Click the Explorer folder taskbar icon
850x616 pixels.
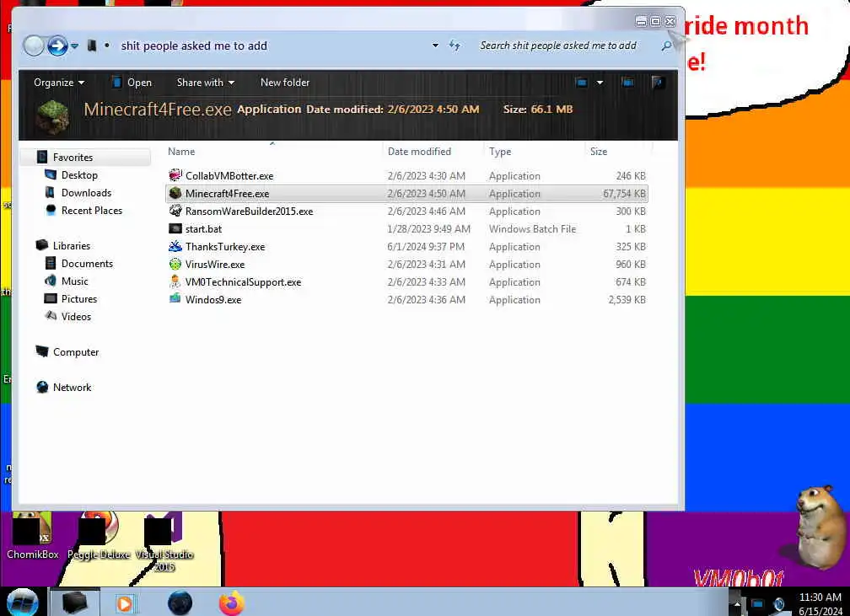click(x=75, y=603)
